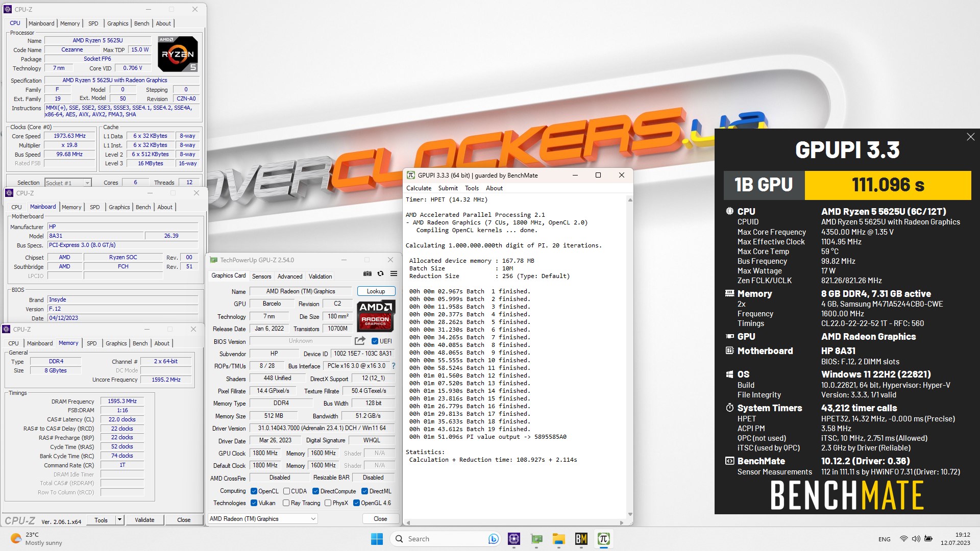Switch to the Advanced tab in GPU-Z
The image size is (980, 551).
click(290, 277)
